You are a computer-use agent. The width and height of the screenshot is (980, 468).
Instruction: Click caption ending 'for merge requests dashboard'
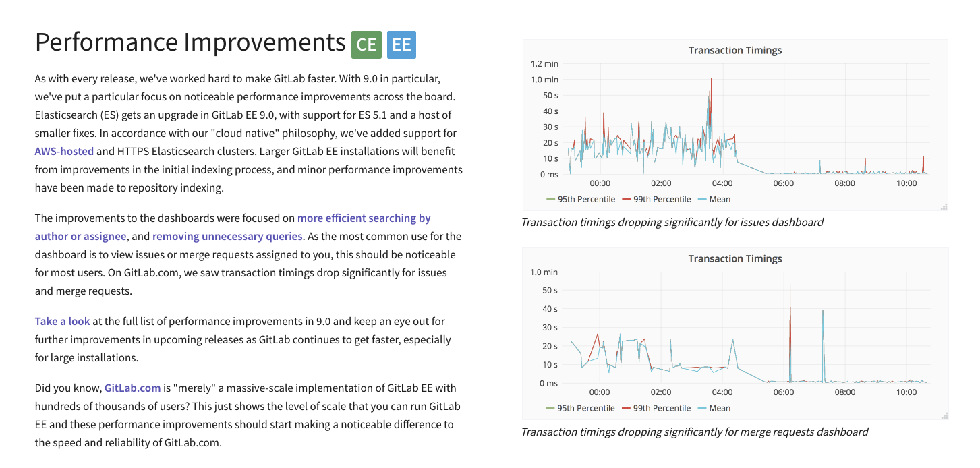click(x=695, y=432)
